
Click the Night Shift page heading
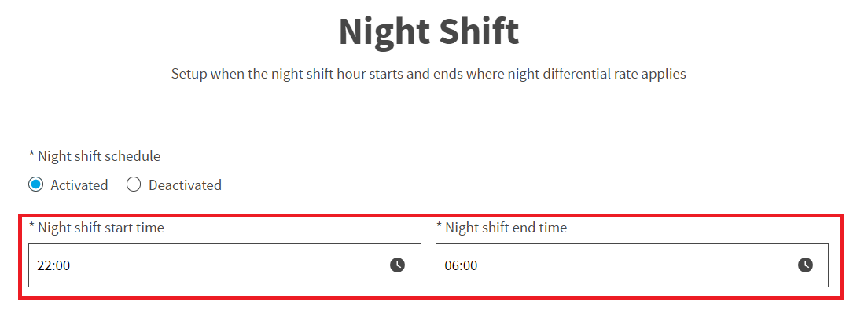click(429, 32)
